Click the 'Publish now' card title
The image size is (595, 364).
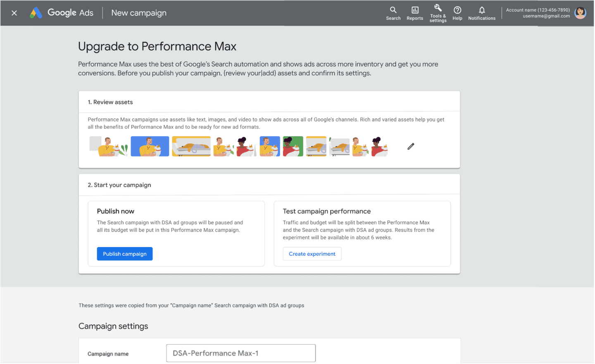point(116,211)
